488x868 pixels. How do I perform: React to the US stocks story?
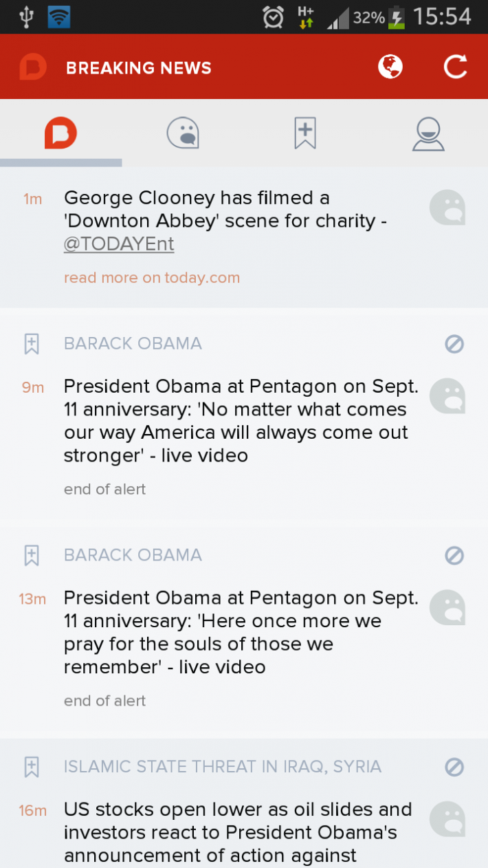pos(447,819)
